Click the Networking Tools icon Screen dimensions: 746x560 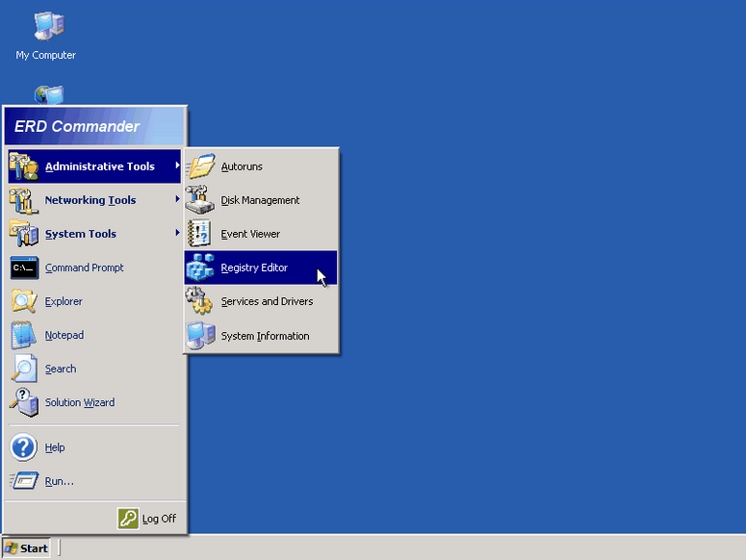(x=24, y=200)
